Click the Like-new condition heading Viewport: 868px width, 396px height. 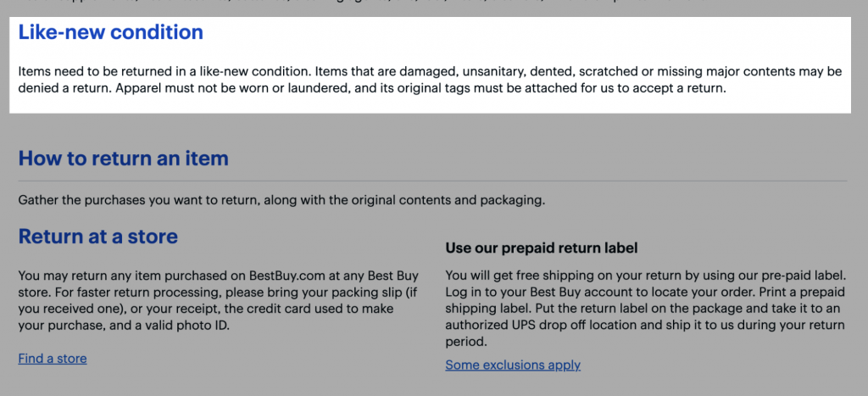coord(111,32)
